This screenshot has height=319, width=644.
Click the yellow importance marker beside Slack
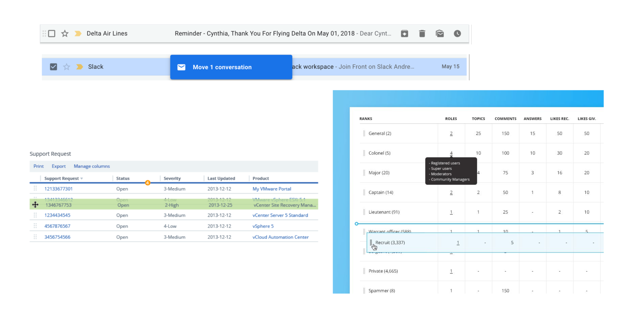(x=80, y=67)
